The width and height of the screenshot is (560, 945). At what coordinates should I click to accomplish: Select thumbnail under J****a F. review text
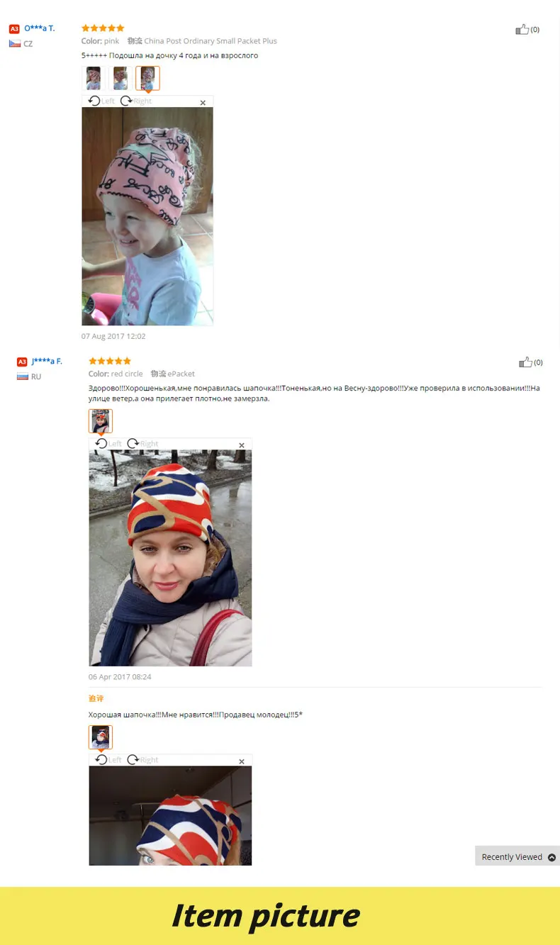[x=101, y=421]
